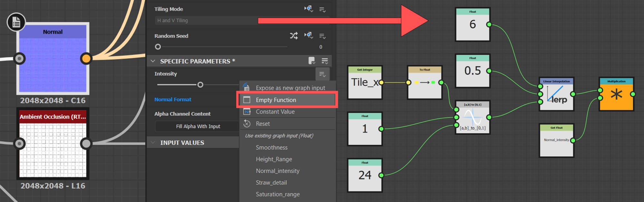Screen dimensions: 644x202
Task: Click the preset icon in Specific Parameters header
Action: pyautogui.click(x=311, y=61)
